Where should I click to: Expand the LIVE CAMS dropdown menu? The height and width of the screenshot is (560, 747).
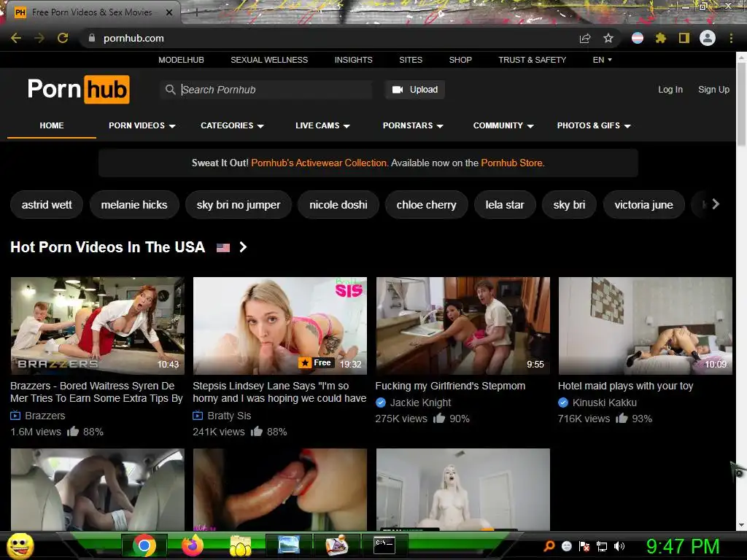tap(322, 125)
